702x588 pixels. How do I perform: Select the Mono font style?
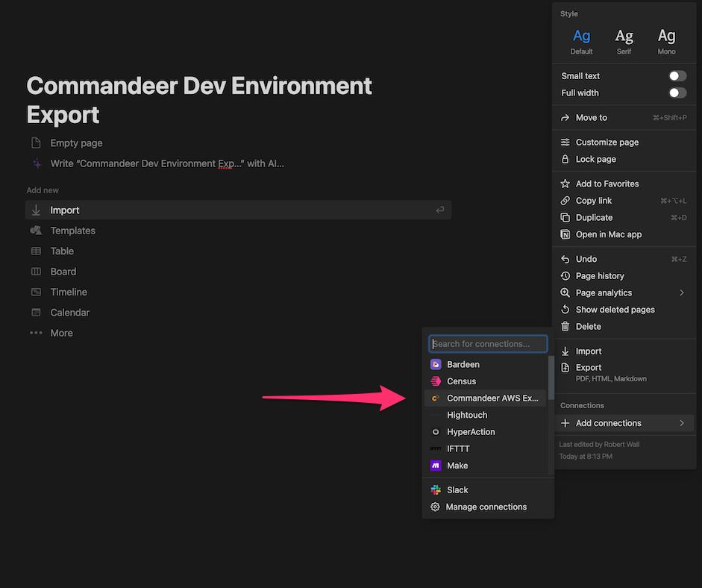click(x=666, y=41)
